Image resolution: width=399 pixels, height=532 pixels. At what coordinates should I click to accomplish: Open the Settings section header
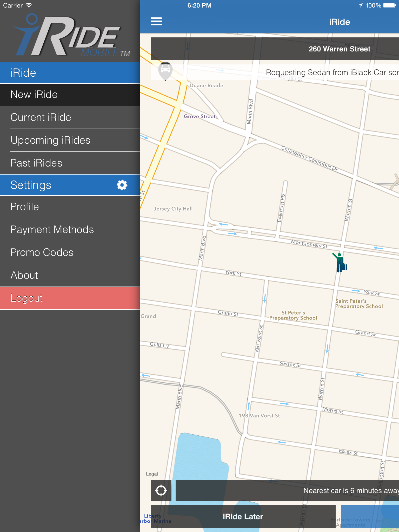pyautogui.click(x=70, y=185)
